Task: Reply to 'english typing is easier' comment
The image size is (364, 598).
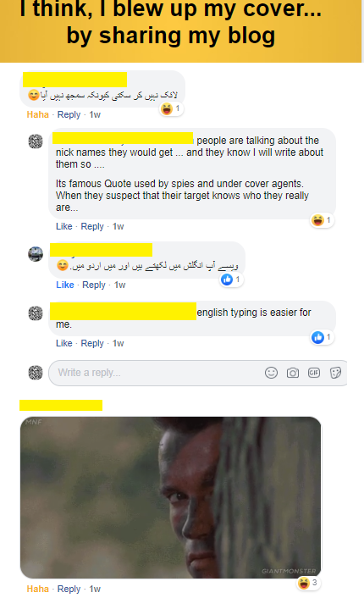Action: pyautogui.click(x=92, y=343)
